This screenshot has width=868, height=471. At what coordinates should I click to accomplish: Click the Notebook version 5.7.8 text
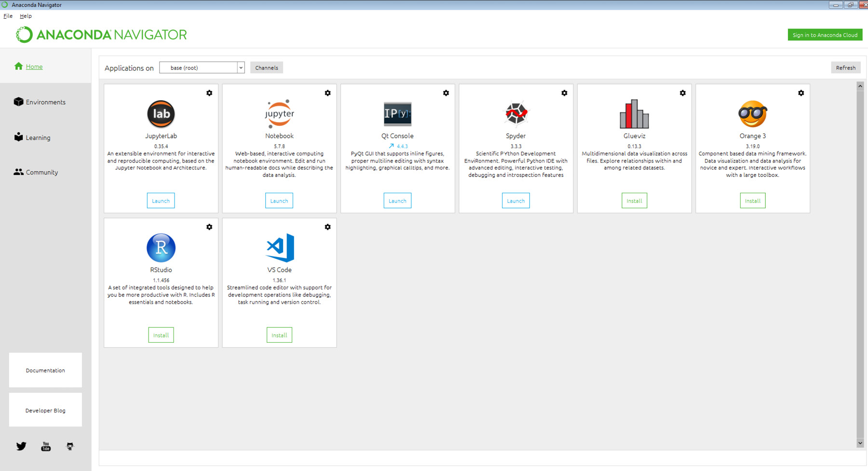(x=279, y=146)
